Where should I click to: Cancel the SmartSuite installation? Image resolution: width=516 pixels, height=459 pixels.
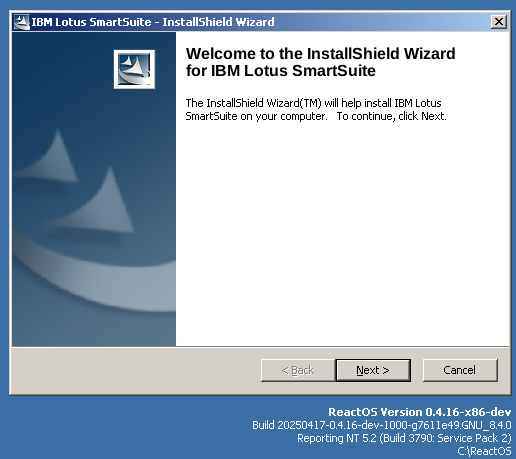[460, 370]
